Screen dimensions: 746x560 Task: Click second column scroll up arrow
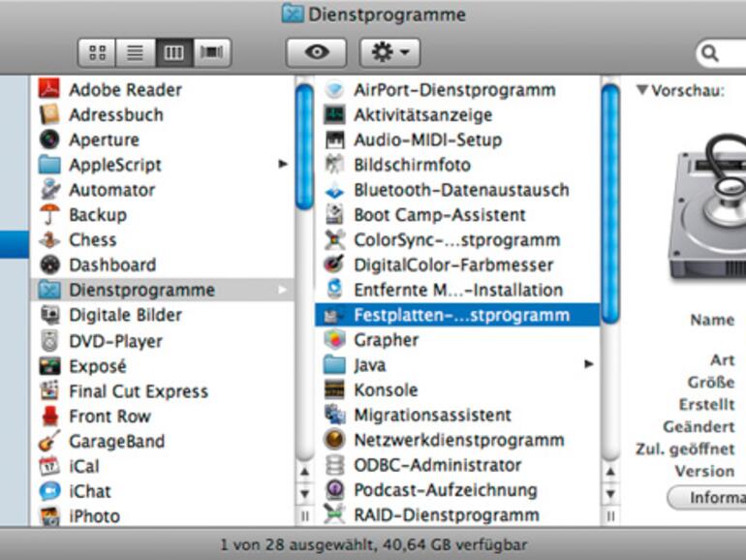610,472
